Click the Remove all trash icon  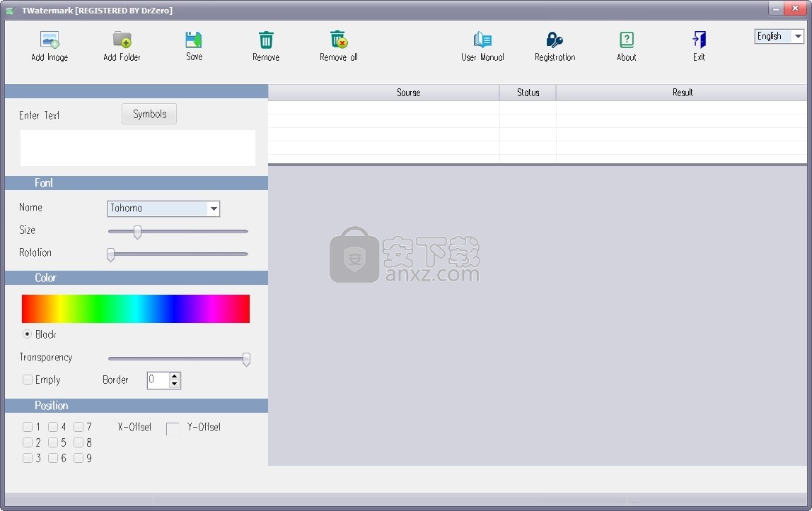point(339,40)
